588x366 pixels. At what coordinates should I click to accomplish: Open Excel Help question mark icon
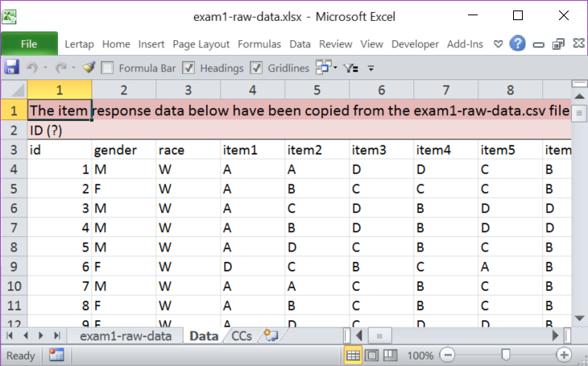click(518, 44)
